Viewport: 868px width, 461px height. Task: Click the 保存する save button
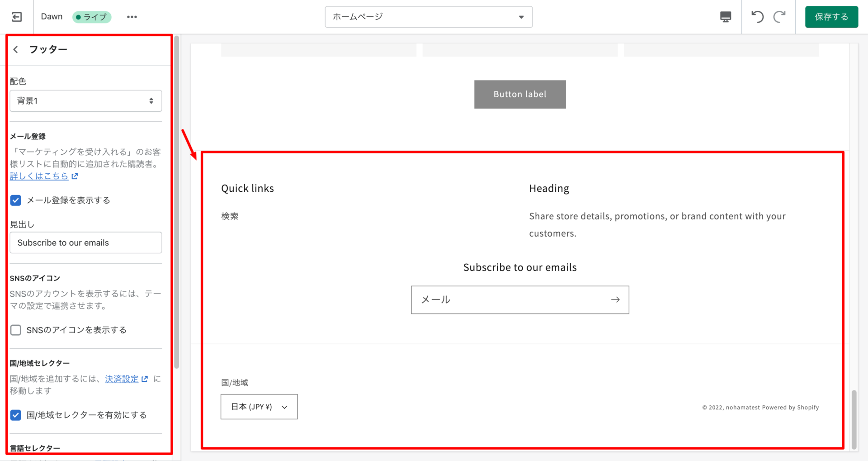pyautogui.click(x=831, y=17)
